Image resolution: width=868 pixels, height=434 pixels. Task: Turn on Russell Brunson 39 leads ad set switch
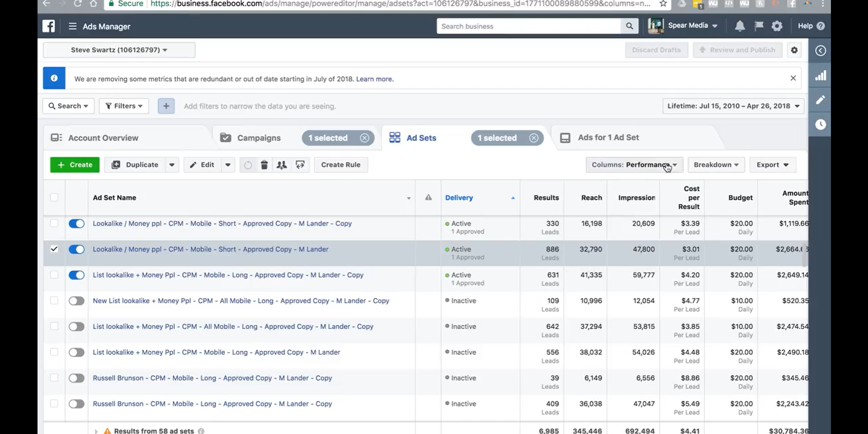pyautogui.click(x=76, y=378)
